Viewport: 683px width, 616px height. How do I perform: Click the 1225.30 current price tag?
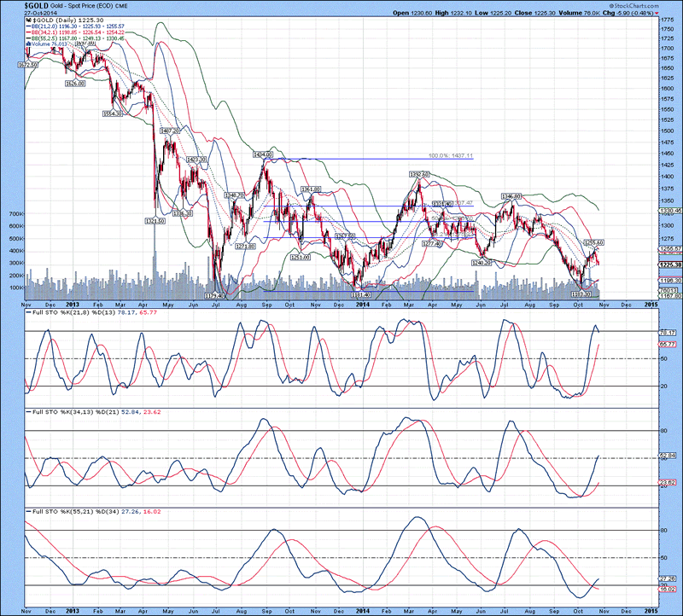(x=668, y=264)
